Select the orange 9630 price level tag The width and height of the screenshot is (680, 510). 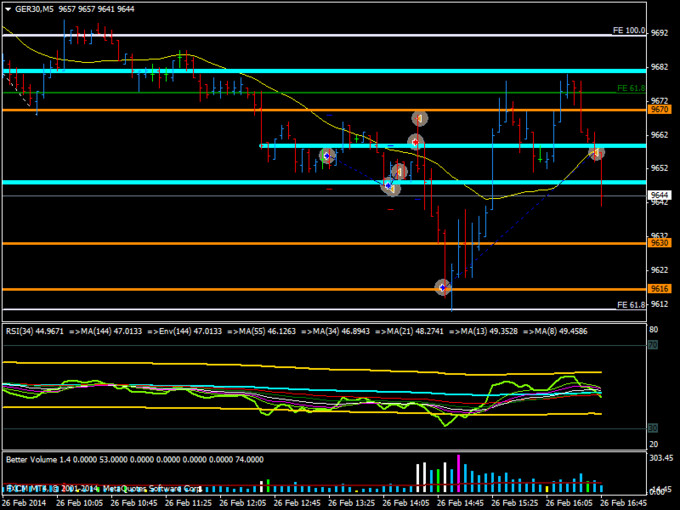pos(659,242)
